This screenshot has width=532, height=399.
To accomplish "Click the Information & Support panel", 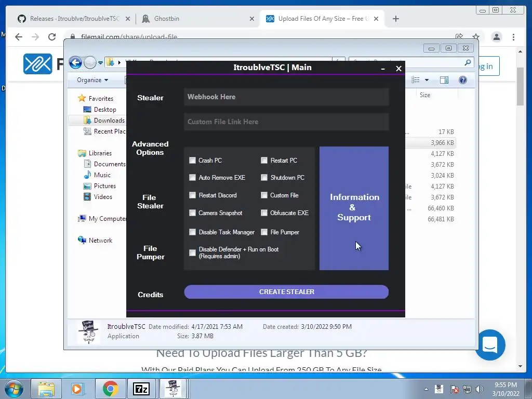I will tap(354, 208).
